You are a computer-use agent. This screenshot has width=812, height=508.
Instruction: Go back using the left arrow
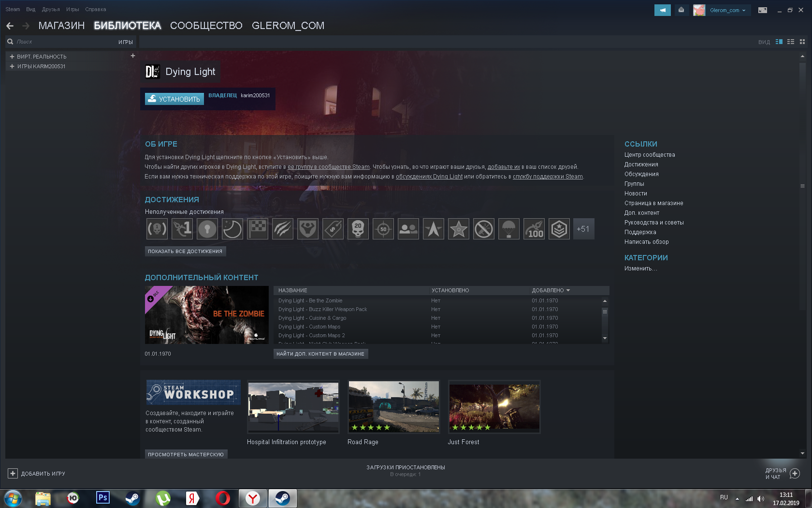click(x=10, y=26)
